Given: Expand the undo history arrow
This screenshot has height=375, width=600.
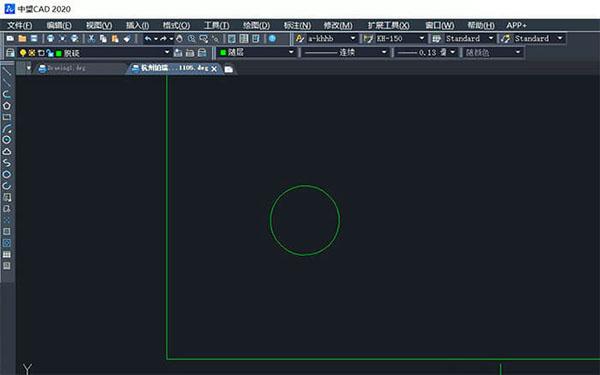Looking at the screenshot, I should tap(155, 39).
